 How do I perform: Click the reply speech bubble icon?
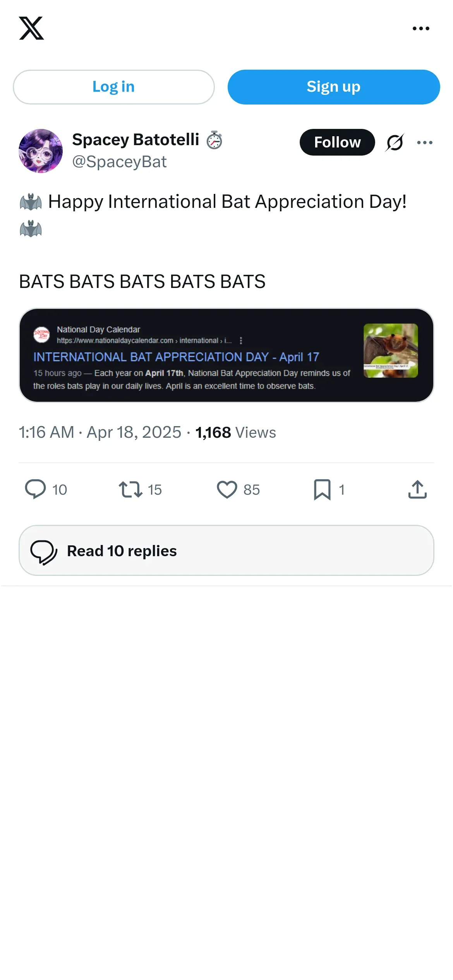[35, 489]
